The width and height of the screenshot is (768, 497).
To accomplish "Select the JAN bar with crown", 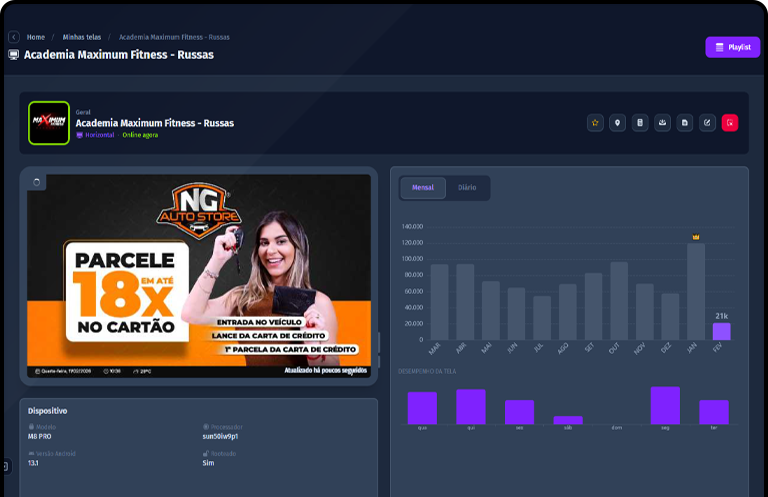I will pyautogui.click(x=696, y=292).
